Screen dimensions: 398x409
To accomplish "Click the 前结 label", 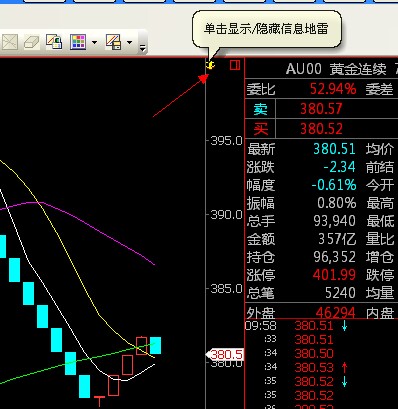I will point(380,167).
